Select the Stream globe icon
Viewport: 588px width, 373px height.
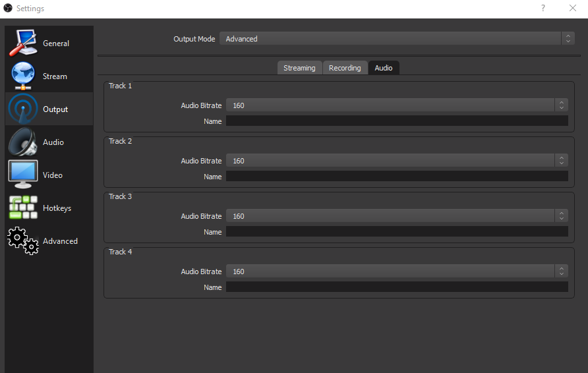tap(23, 76)
